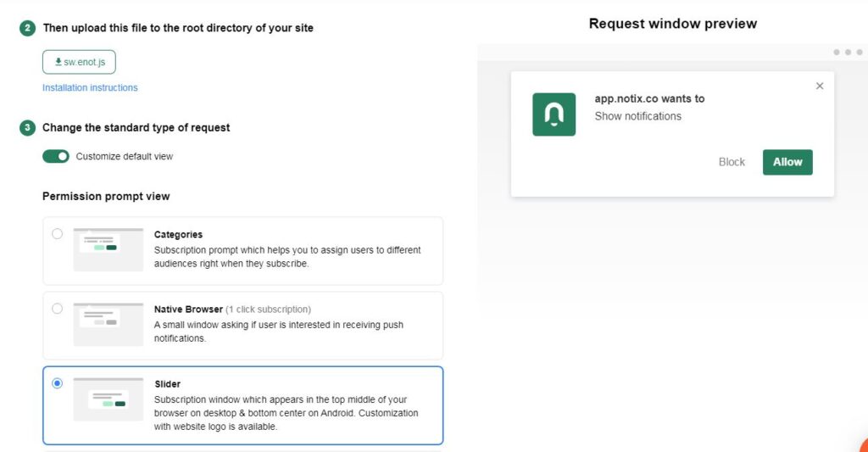Screen dimensions: 868x452
Task: Click the green Notix bell logo
Action: [554, 114]
